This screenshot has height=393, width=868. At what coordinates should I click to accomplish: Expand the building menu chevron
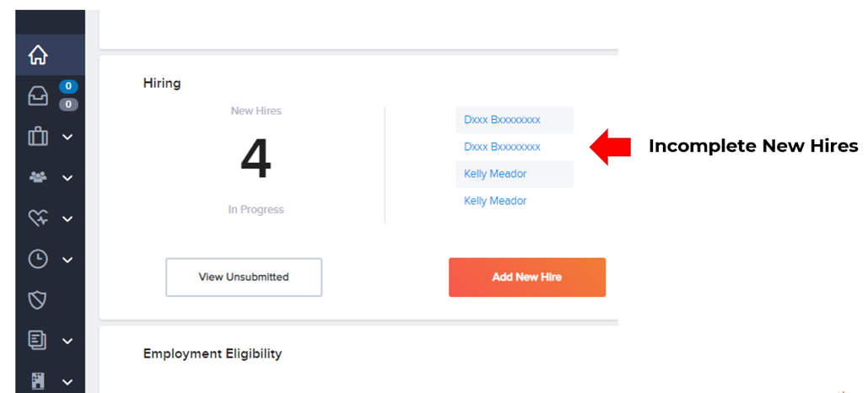click(x=67, y=381)
